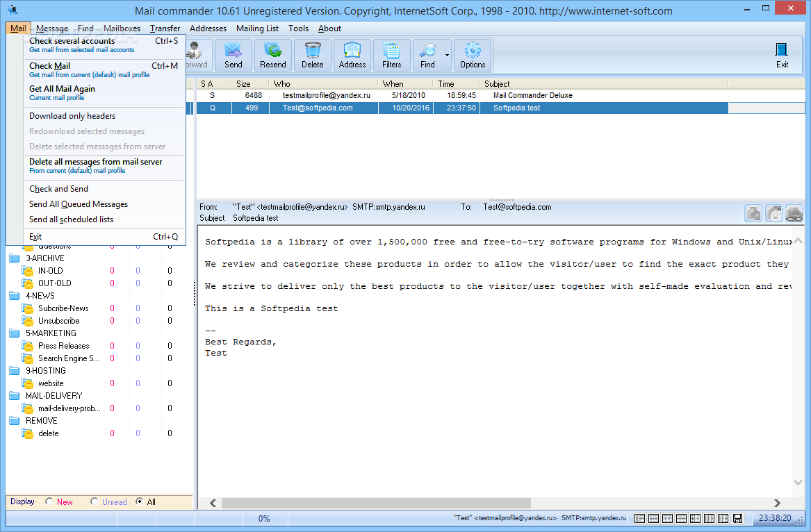The height and width of the screenshot is (532, 811).
Task: Choose Send All Queued Messages
Action: [x=104, y=204]
